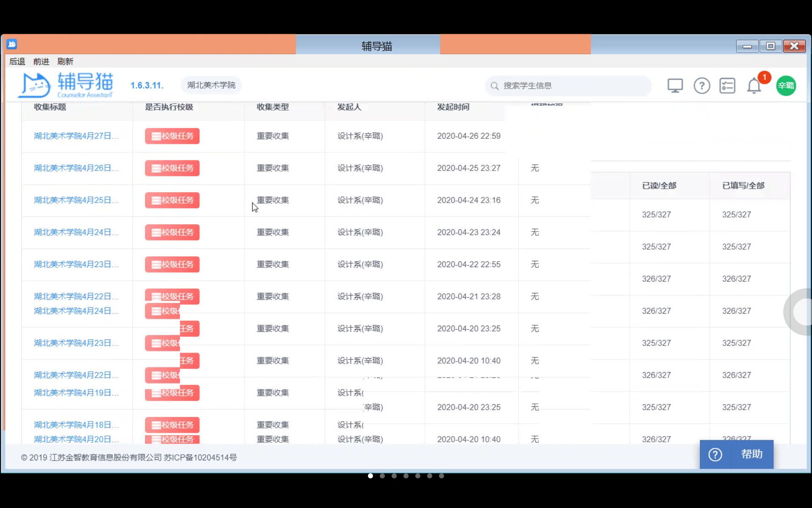Click the 发起时间 column header
812x508 pixels.
(453, 107)
